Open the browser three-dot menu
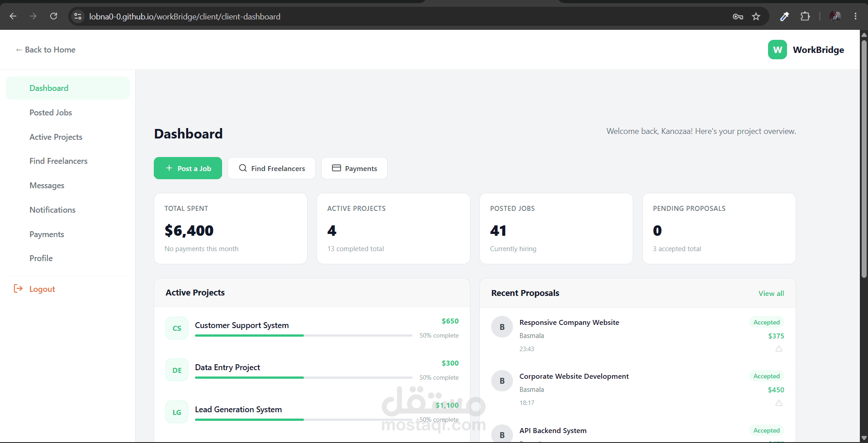The height and width of the screenshot is (443, 868). (855, 16)
